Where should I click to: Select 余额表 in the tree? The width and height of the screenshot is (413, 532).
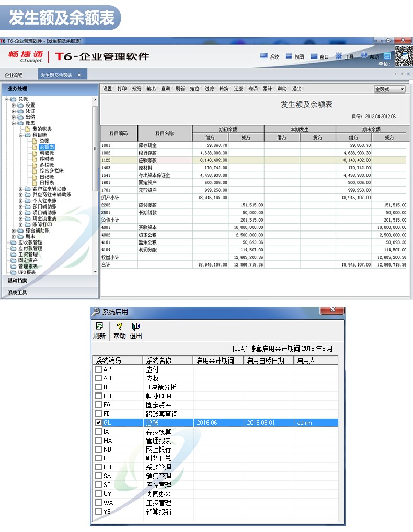[x=47, y=147]
